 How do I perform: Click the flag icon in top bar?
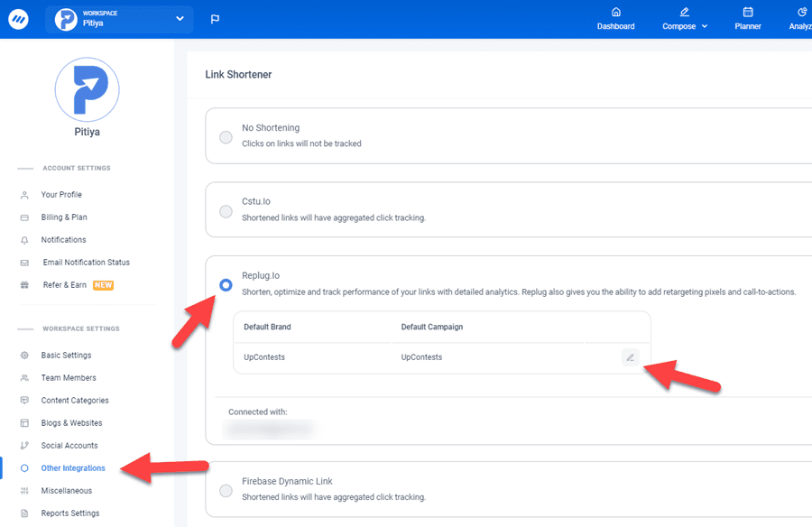pos(215,19)
